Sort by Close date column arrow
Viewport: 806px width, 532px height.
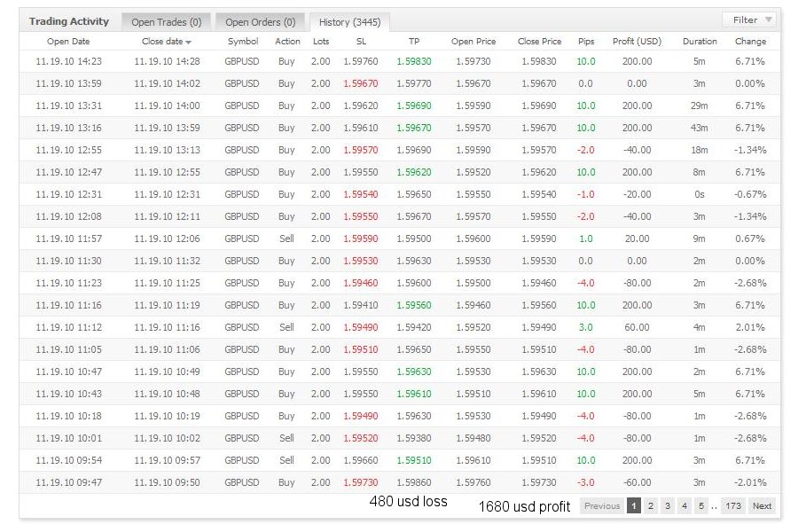pyautogui.click(x=188, y=43)
